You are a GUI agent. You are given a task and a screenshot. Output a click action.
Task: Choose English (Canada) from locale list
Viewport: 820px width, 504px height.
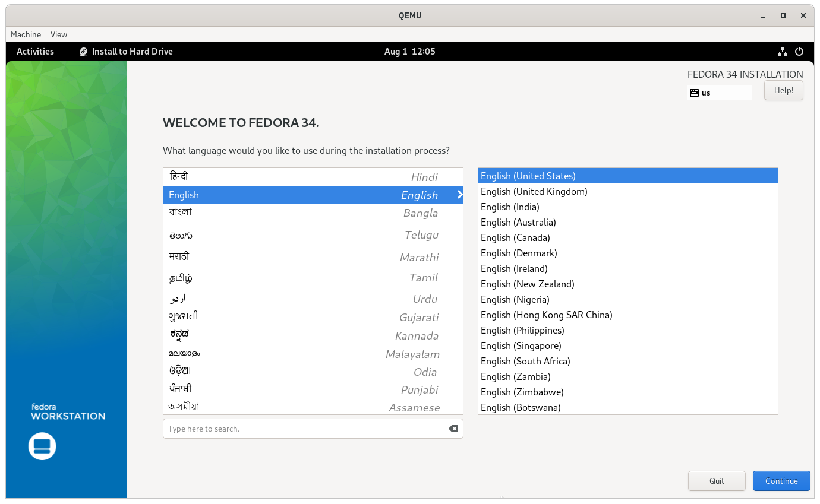[x=628, y=237]
